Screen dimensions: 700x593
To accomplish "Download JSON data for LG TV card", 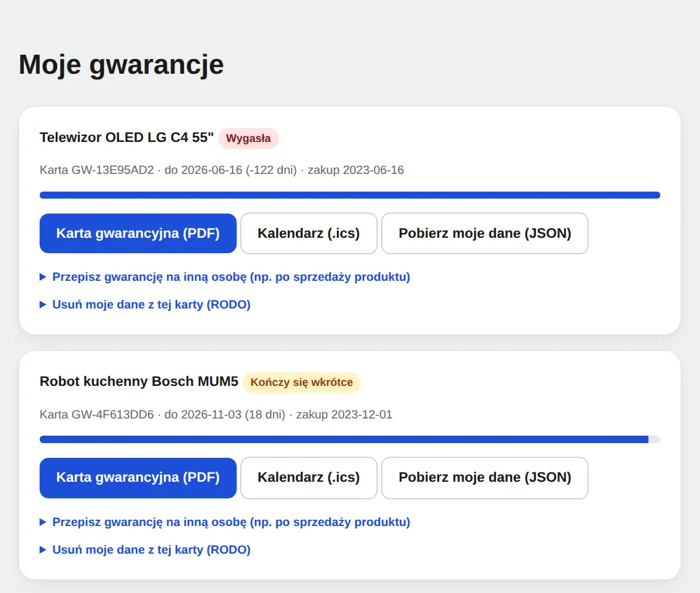I will (485, 234).
